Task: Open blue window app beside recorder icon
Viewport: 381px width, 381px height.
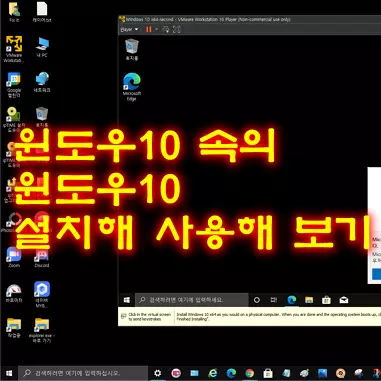Action: tap(194, 373)
